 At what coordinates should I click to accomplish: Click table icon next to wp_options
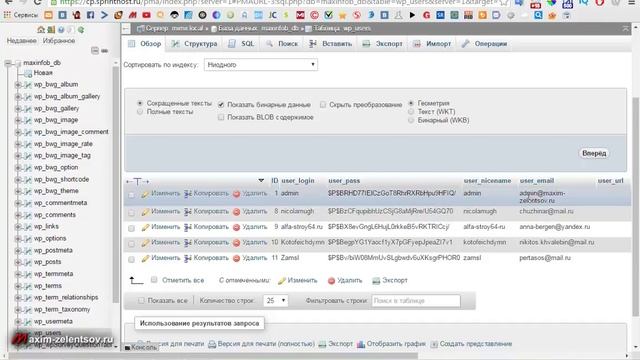pos(28,239)
